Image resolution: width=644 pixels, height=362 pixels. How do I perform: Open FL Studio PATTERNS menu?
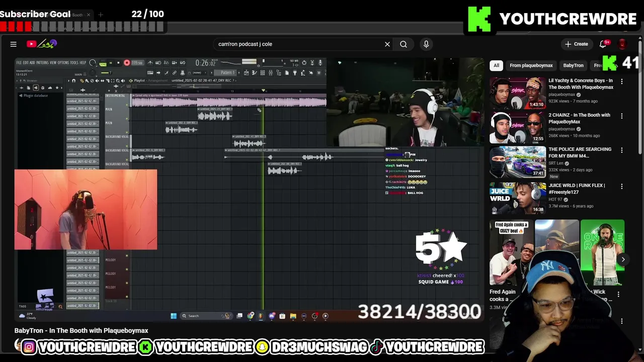(42, 63)
